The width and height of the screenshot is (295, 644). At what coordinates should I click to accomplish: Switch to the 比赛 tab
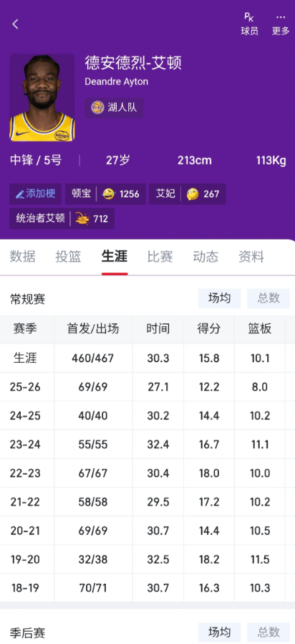(x=160, y=257)
